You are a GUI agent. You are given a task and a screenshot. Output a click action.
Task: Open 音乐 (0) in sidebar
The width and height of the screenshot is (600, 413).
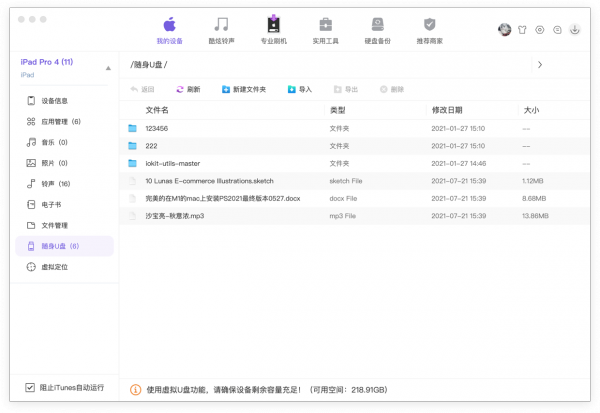pos(64,142)
